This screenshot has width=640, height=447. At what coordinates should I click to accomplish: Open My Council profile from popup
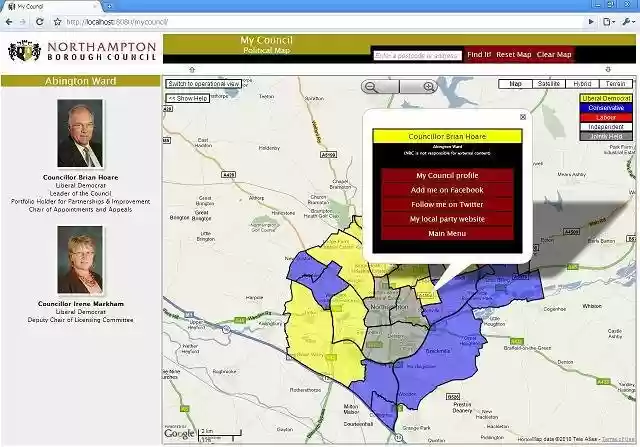click(x=447, y=176)
